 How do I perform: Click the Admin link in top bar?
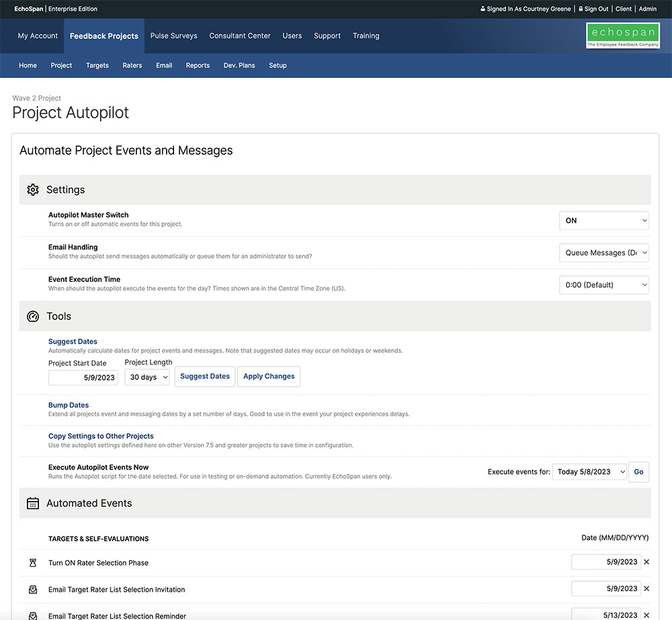(648, 9)
